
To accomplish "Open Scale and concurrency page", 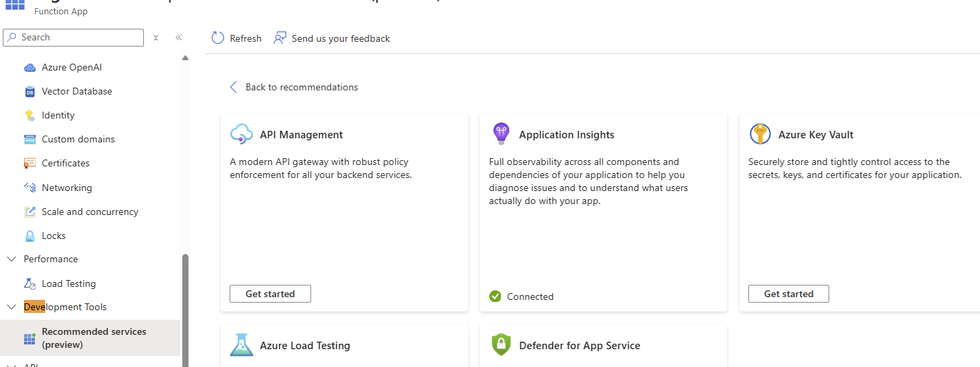I will 90,212.
